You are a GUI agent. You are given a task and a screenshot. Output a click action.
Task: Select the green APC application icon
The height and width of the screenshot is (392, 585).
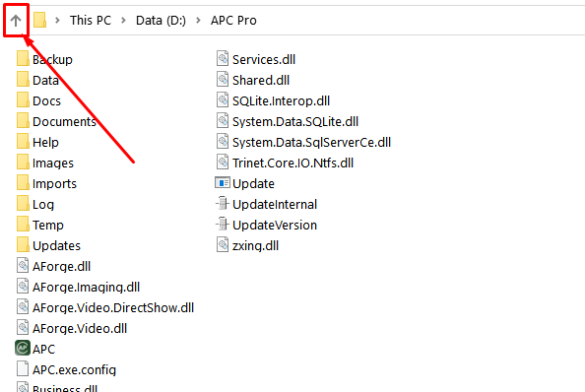click(x=23, y=349)
